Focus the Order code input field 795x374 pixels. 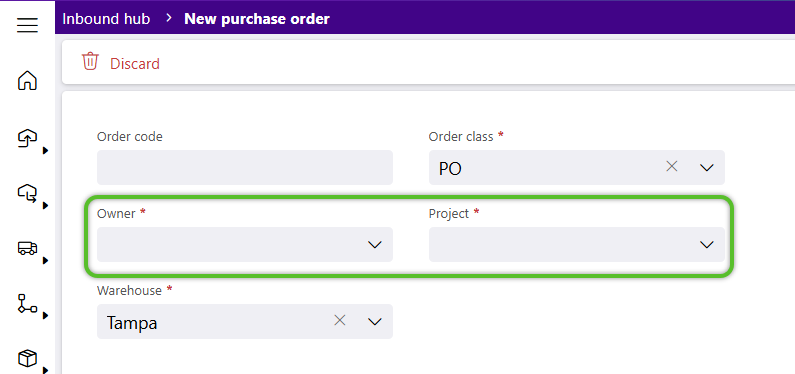(245, 167)
